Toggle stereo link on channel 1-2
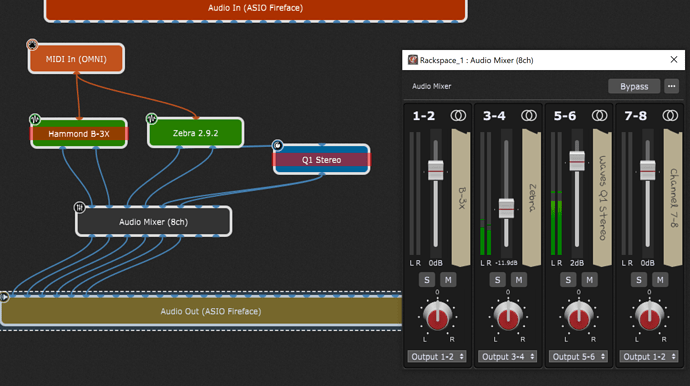This screenshot has width=690, height=386. 458,116
